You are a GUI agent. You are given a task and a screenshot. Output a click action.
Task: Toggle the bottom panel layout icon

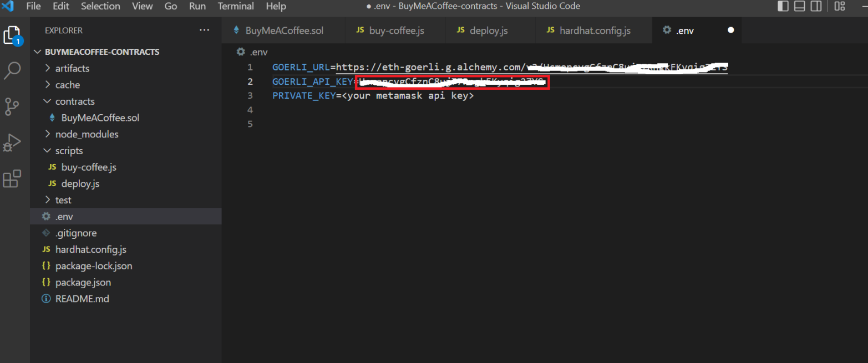point(799,7)
